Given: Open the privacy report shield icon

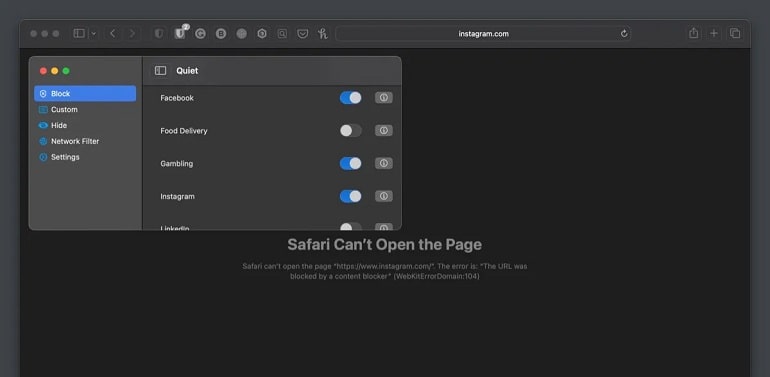Looking at the screenshot, I should 159,33.
